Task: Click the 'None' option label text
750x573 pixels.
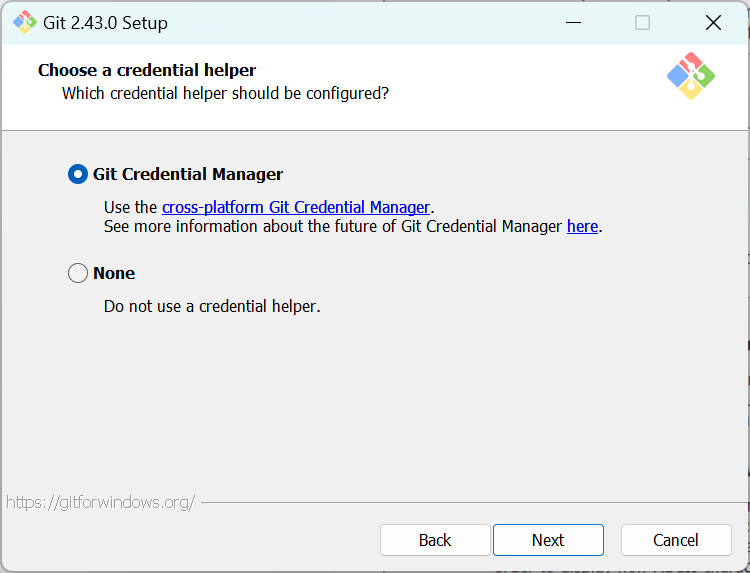Action: click(x=114, y=273)
